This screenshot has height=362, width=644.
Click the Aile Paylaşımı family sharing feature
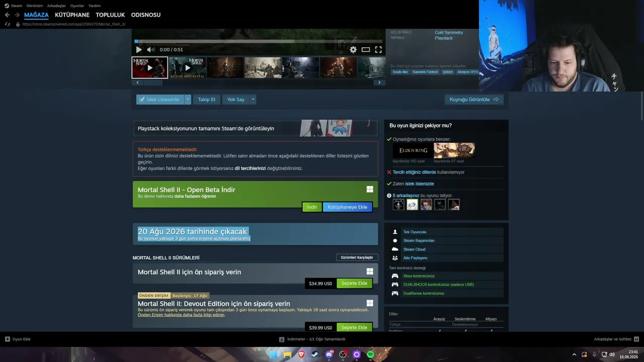[447, 258]
